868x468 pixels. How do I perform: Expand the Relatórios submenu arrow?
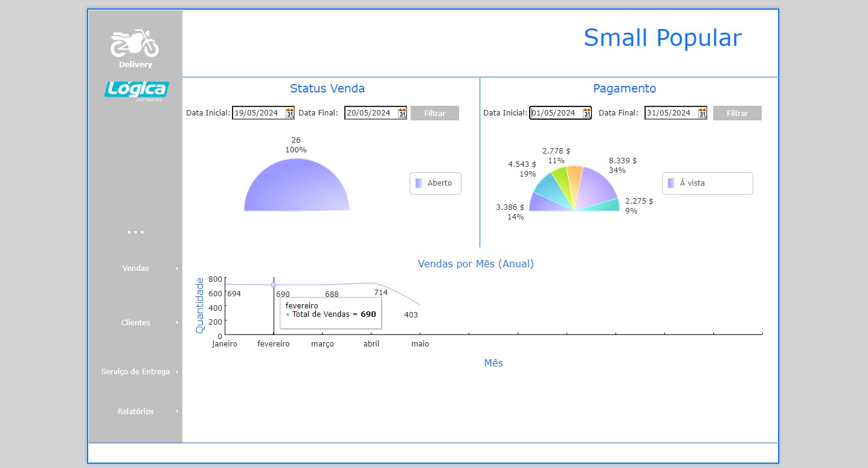click(x=177, y=412)
